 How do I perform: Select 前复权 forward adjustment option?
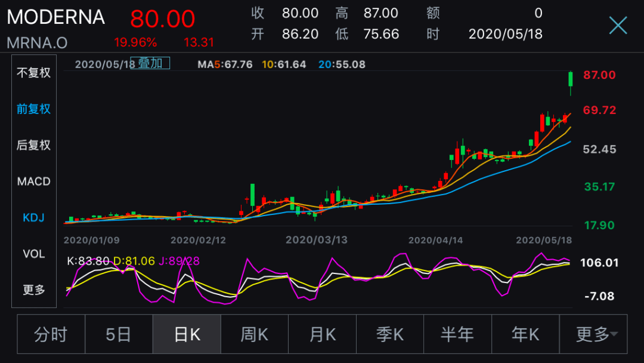pos(33,109)
